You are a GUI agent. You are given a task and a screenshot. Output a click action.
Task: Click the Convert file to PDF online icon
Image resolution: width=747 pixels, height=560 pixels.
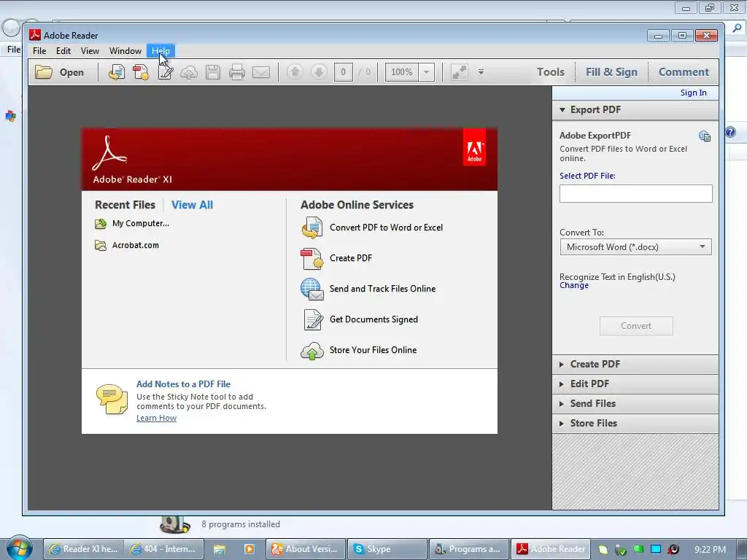click(117, 72)
